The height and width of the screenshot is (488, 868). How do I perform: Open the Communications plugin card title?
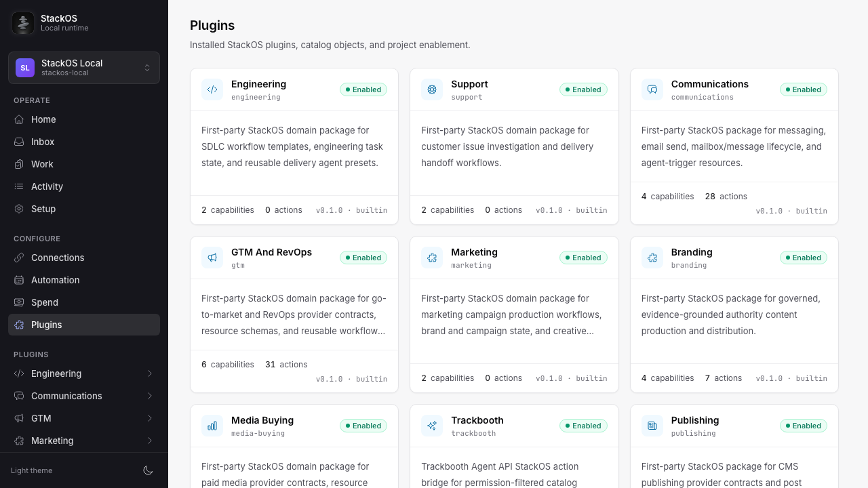click(710, 84)
